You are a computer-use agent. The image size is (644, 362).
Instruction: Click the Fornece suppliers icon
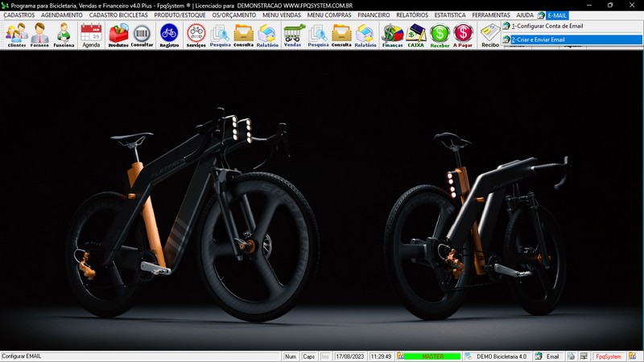[x=40, y=35]
